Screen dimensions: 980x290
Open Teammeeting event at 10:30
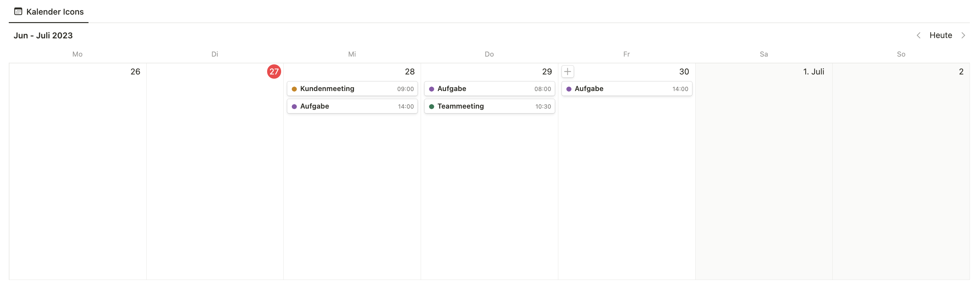click(x=490, y=106)
